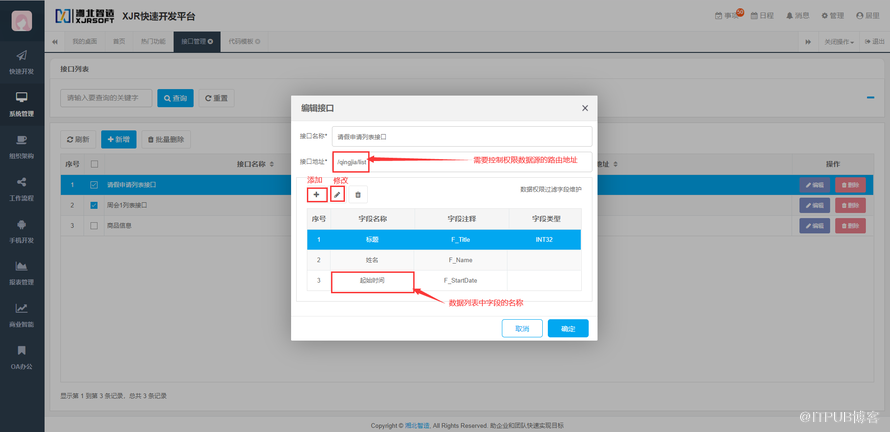Check the 商品信息 row checkbox
The height and width of the screenshot is (432, 890).
pyautogui.click(x=94, y=225)
